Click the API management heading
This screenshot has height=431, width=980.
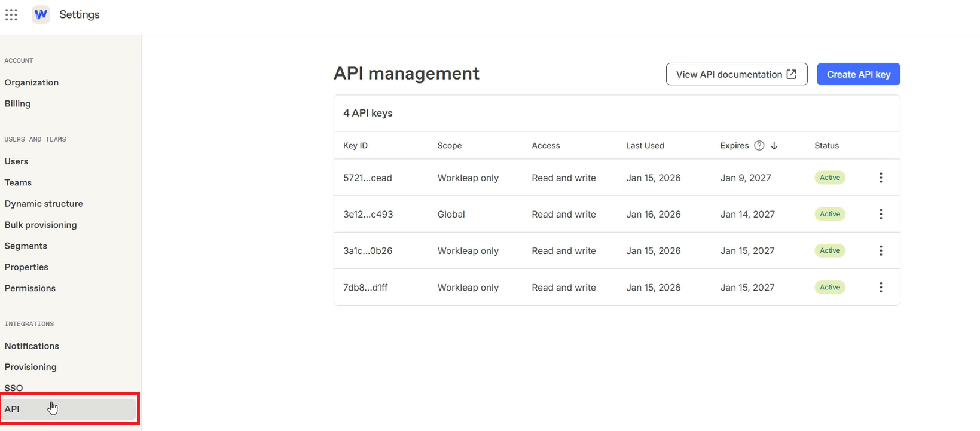click(407, 73)
